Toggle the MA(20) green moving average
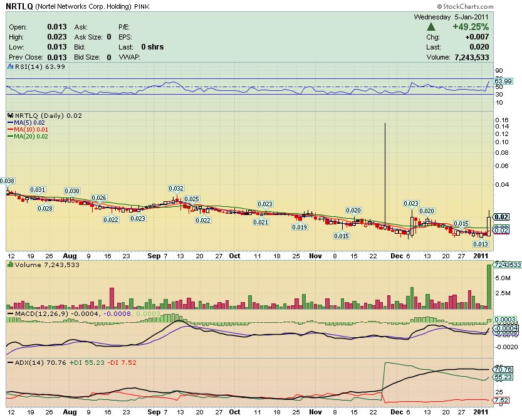The height and width of the screenshot is (420, 522). (28, 137)
